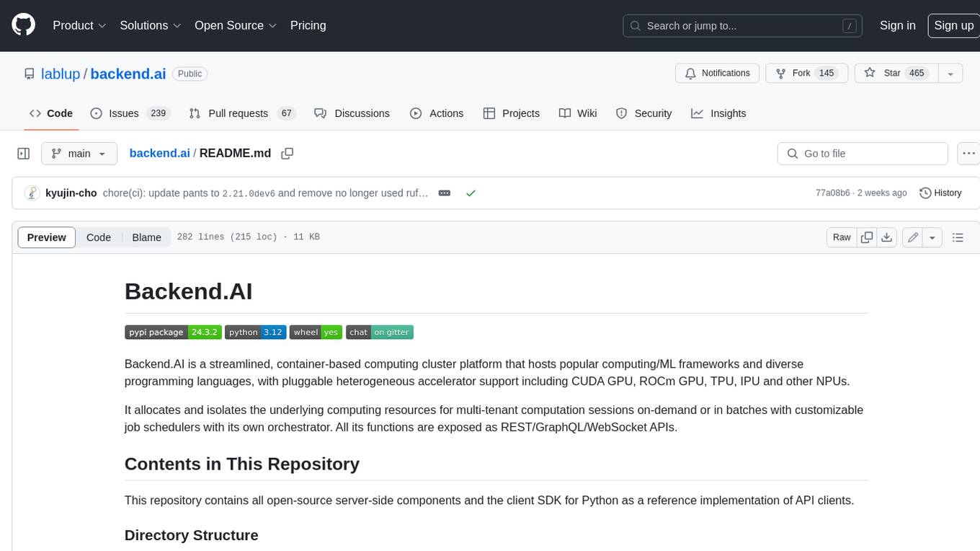Open the backend.ai repository link
The image size is (980, 551).
coord(128,74)
